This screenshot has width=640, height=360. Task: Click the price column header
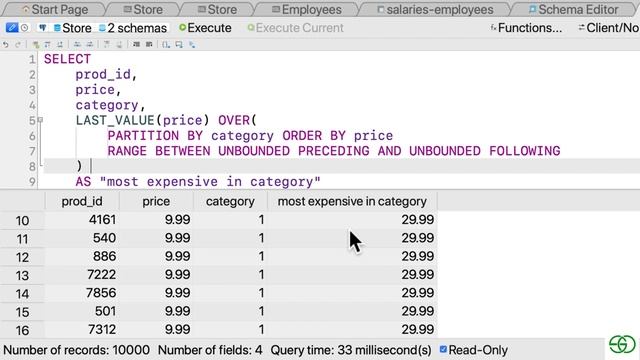pyautogui.click(x=156, y=201)
